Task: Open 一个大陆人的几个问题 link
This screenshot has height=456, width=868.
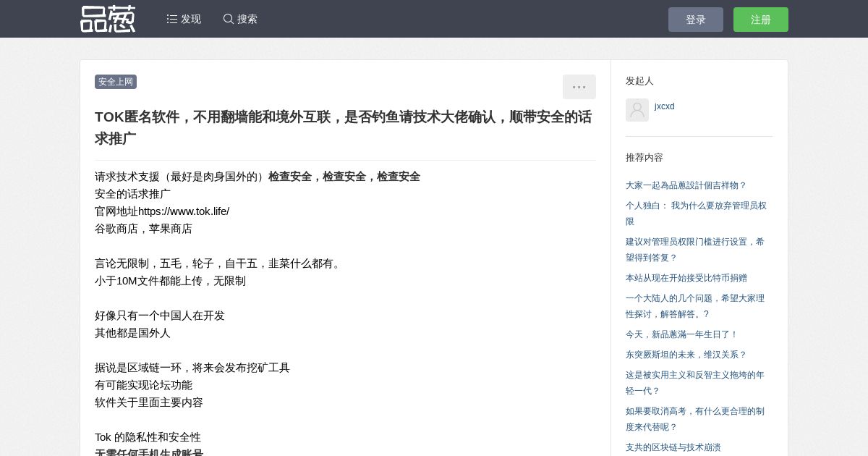Action: pyautogui.click(x=695, y=306)
